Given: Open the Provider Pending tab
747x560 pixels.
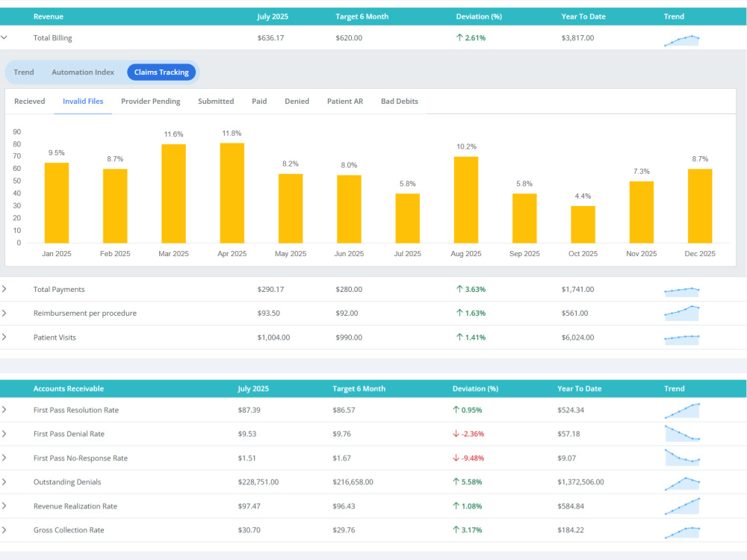Looking at the screenshot, I should click(x=151, y=101).
